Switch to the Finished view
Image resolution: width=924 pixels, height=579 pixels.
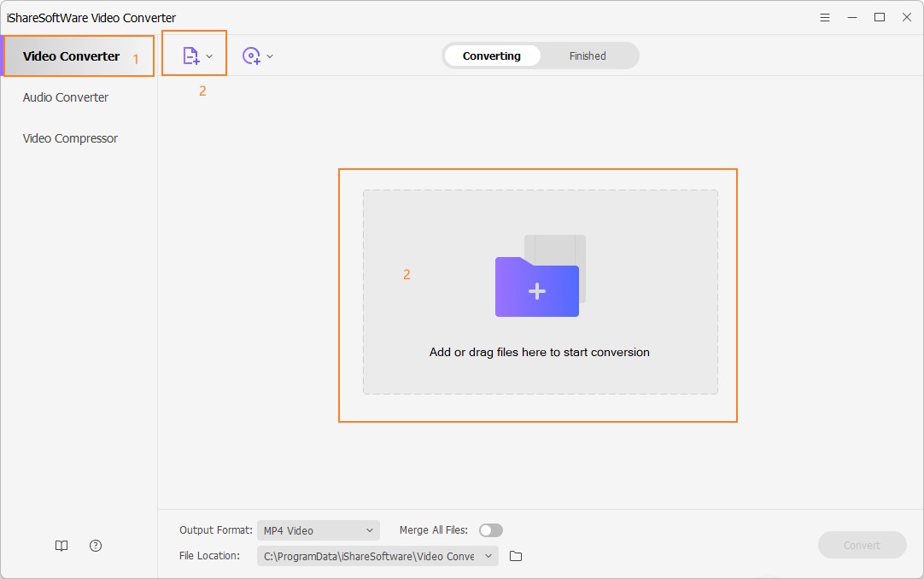click(x=588, y=56)
